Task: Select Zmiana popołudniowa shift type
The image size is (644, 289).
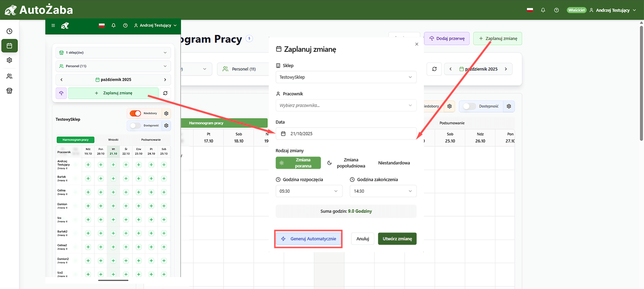Action: [x=347, y=163]
